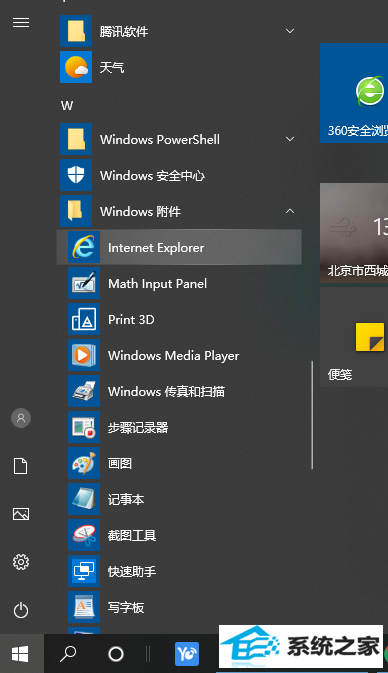Open Windows 传真和扫描 icon
This screenshot has height=673, width=388.
(84, 391)
